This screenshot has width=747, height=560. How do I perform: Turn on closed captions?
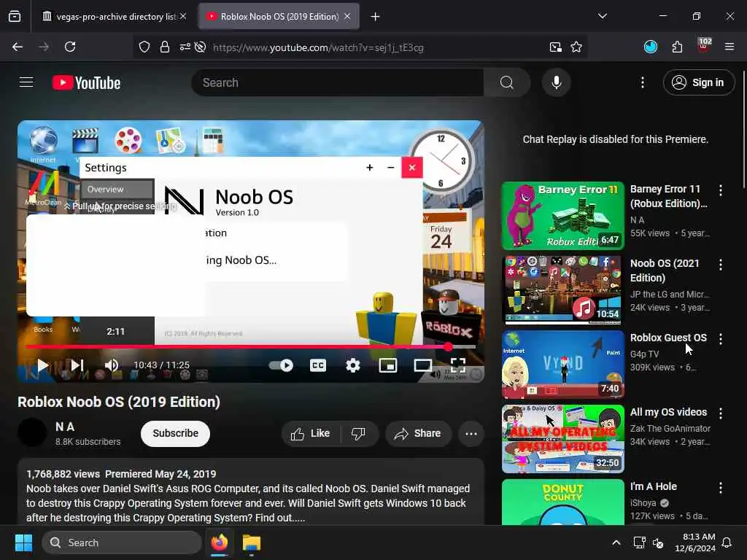tap(318, 365)
